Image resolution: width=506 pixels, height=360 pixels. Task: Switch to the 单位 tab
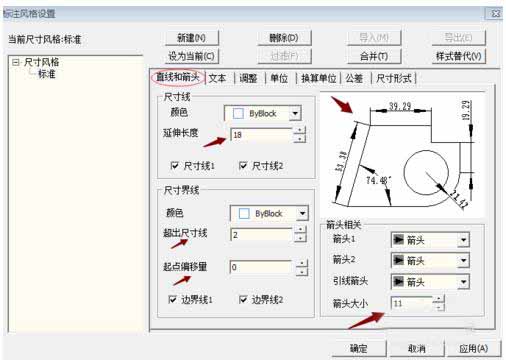coord(279,78)
